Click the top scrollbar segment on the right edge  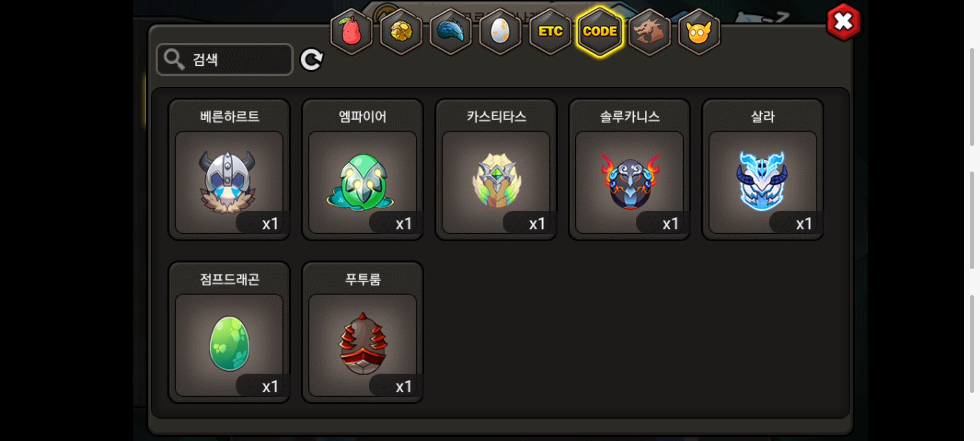pos(972,97)
